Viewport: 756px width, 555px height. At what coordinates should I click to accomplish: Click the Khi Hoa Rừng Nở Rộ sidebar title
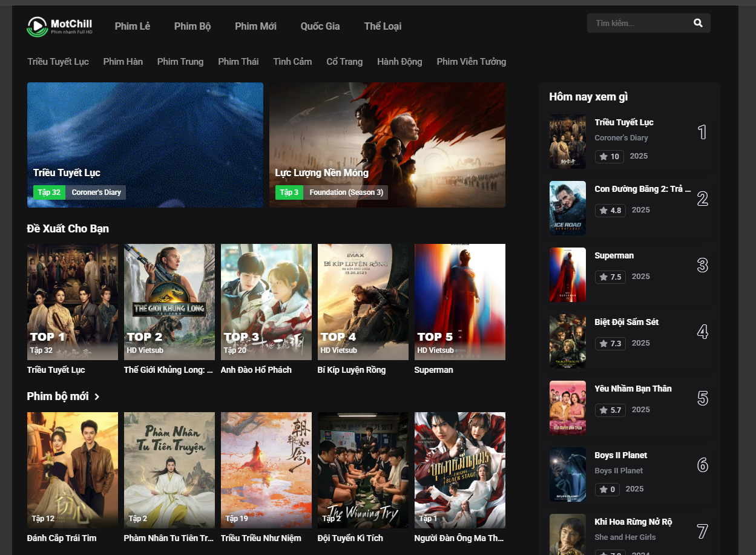(633, 522)
